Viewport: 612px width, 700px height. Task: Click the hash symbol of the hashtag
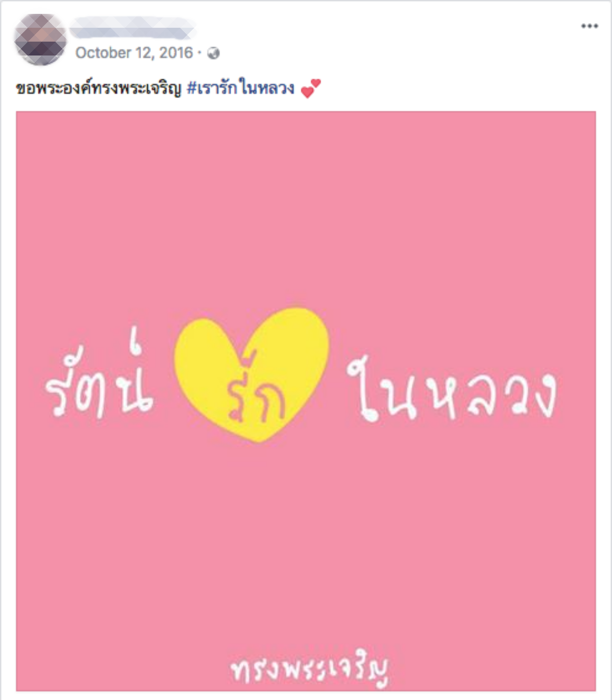(x=191, y=88)
